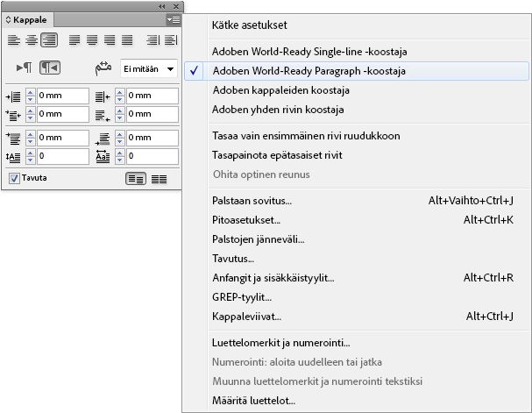Viewport: 532px width, 413px height.
Task: Increase left indent using up arrow
Action: point(31,92)
